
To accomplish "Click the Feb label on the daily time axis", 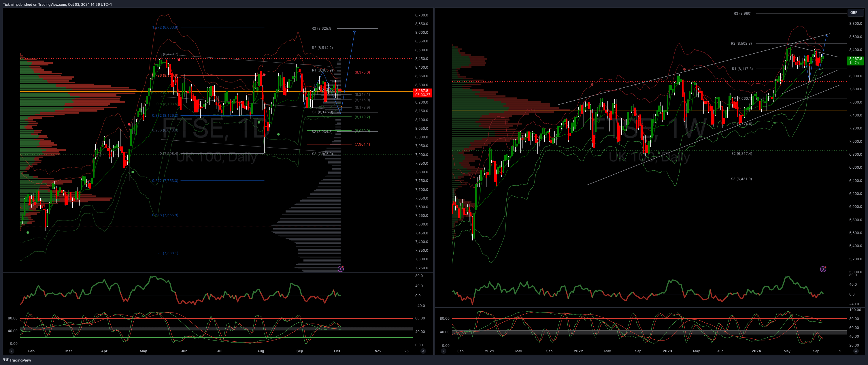I will point(31,351).
